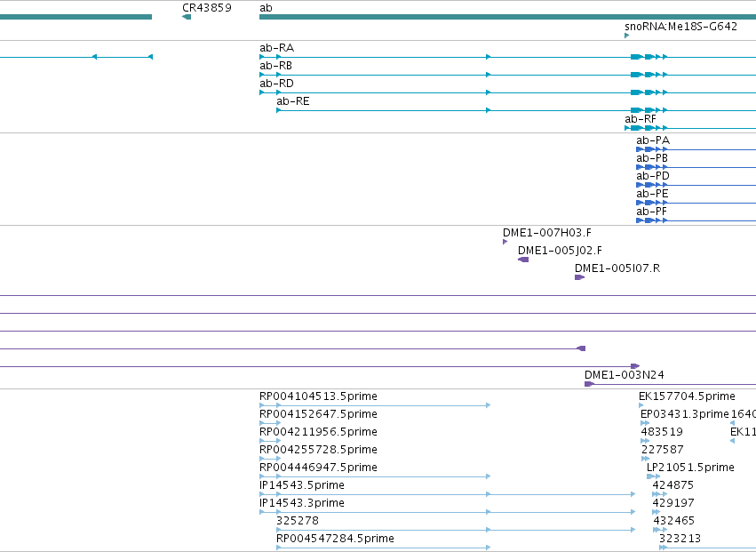This screenshot has width=756, height=552.
Task: Select transcript ab-RA
Action: 277,48
